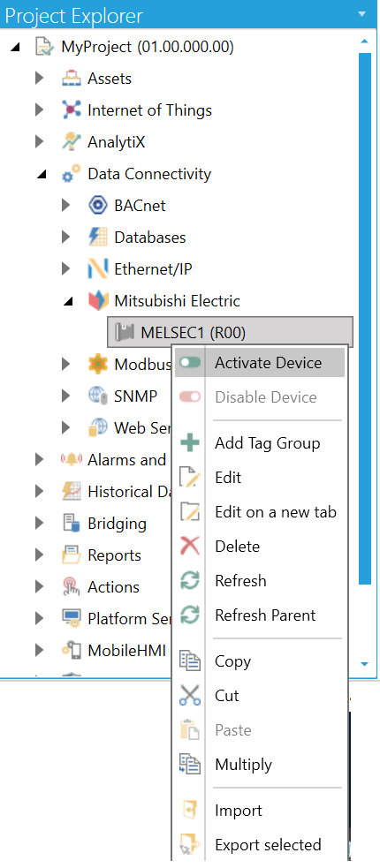
Task: Expand the Assets tree node
Action: (x=40, y=79)
